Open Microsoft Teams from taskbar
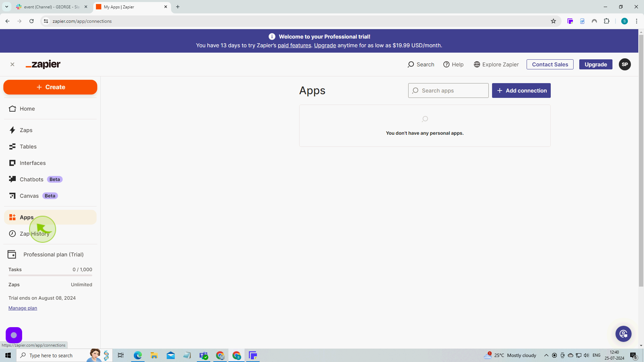 tap(204, 355)
